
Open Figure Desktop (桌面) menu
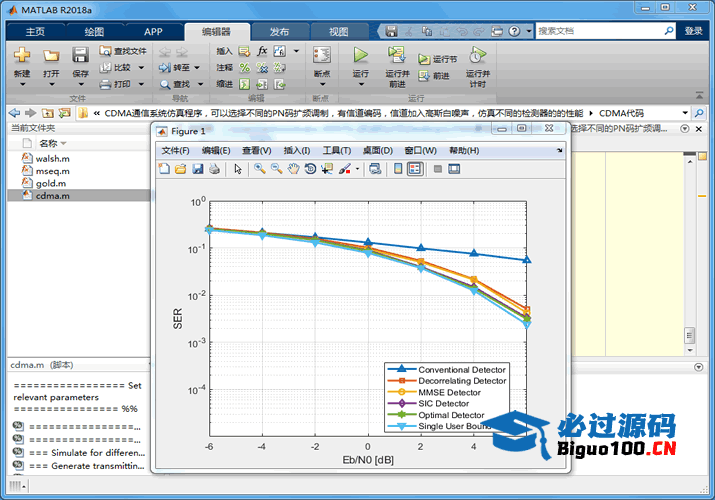pos(378,150)
